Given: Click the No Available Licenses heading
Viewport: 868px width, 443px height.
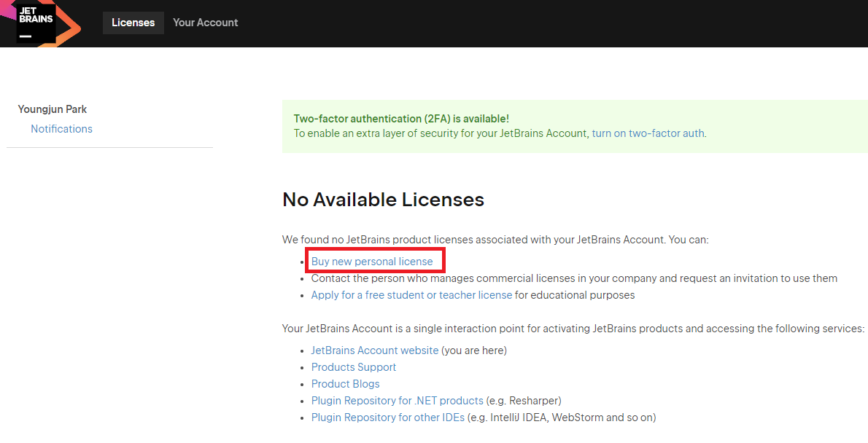Looking at the screenshot, I should click(383, 200).
